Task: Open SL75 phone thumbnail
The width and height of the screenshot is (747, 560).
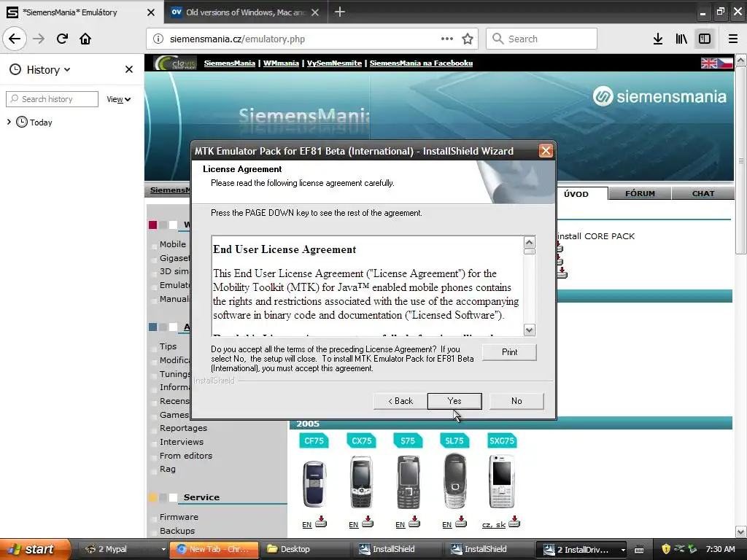Action: [x=454, y=481]
